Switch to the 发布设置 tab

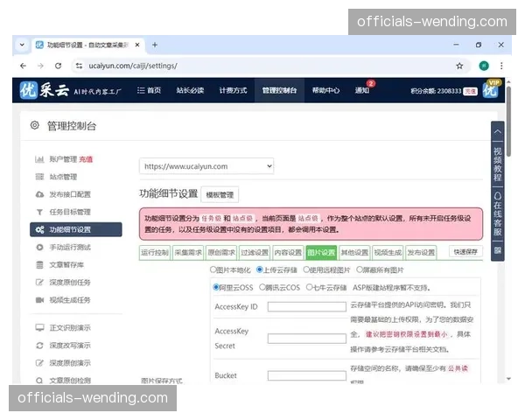421,253
